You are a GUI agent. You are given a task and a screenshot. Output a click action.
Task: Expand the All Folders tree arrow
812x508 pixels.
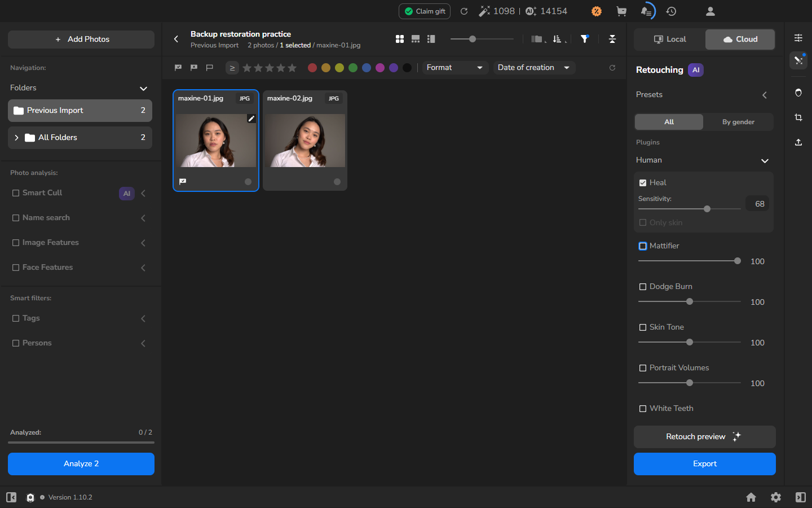[x=16, y=138]
